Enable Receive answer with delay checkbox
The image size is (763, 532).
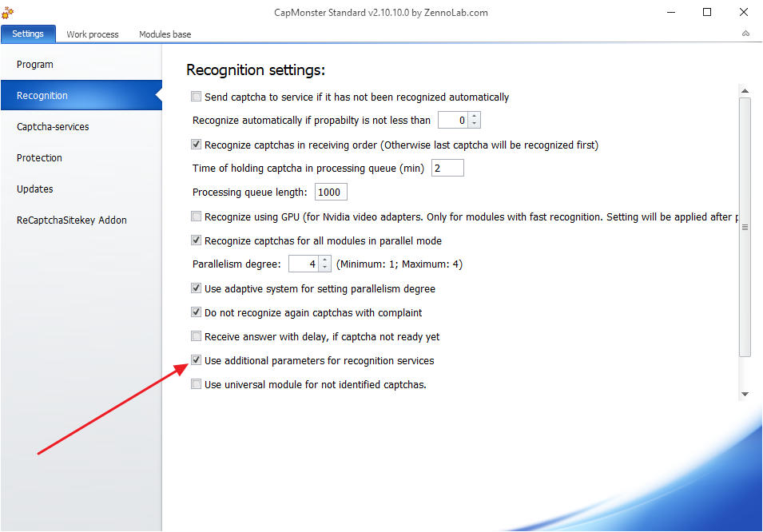[196, 335]
